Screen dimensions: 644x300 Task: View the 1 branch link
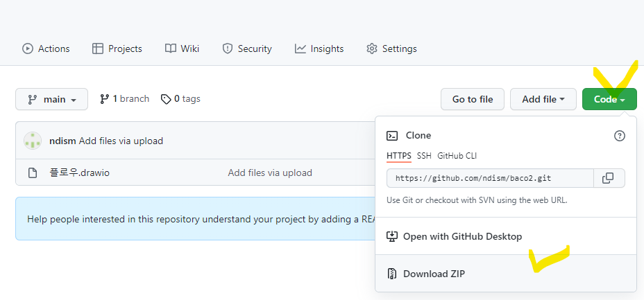click(x=124, y=99)
